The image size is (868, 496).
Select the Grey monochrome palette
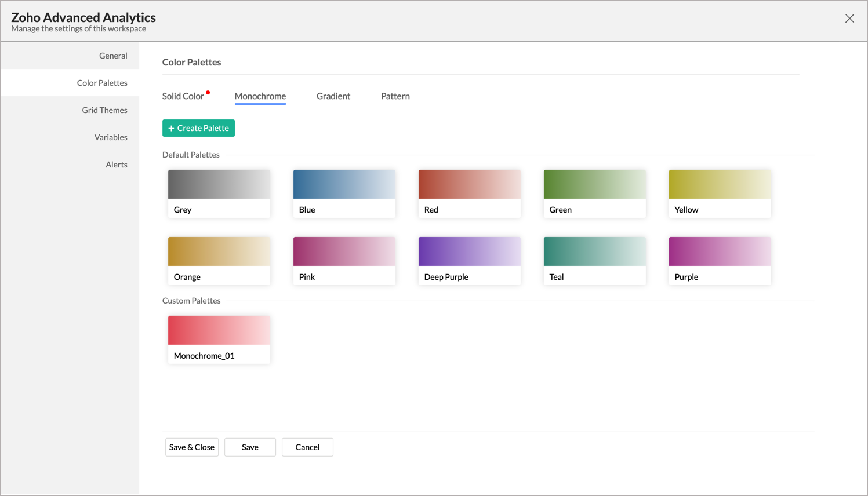(x=219, y=194)
